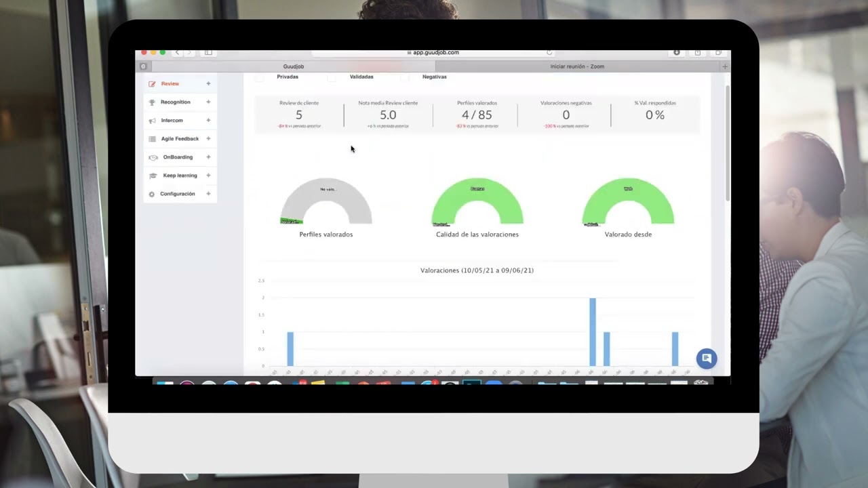Open the Recognition trophy icon
This screenshot has height=488, width=868.
(152, 102)
